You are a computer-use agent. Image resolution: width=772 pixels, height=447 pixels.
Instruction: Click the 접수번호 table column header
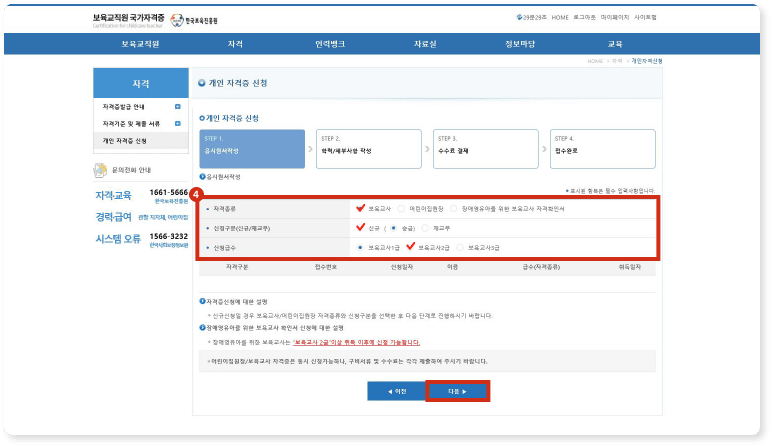click(x=326, y=267)
